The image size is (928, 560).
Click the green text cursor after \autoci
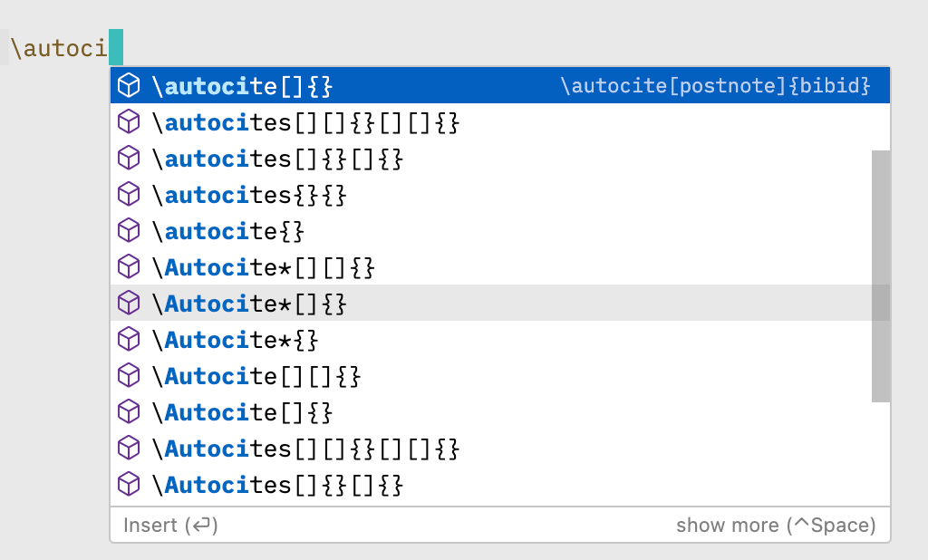pyautogui.click(x=114, y=47)
